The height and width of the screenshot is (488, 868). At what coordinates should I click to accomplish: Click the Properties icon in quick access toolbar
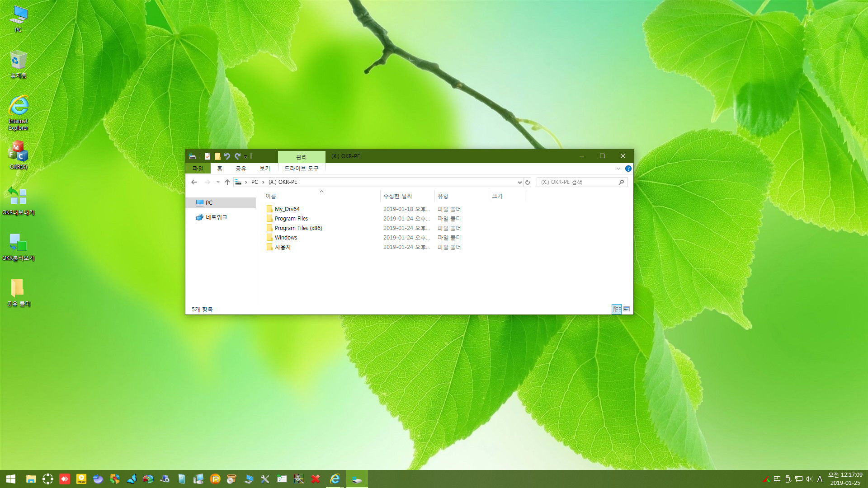pyautogui.click(x=208, y=156)
